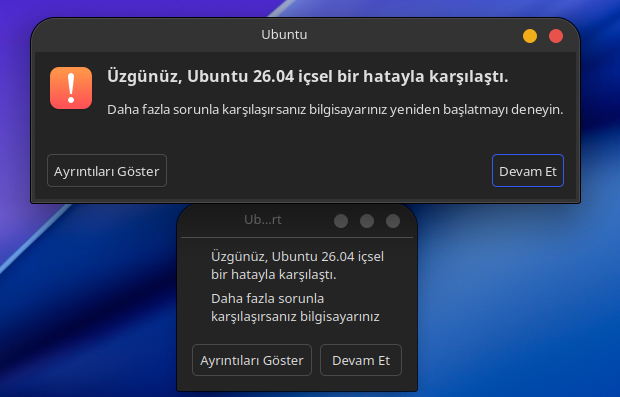Close the large Ubuntu dialog with red button
620x397 pixels.
(556, 36)
